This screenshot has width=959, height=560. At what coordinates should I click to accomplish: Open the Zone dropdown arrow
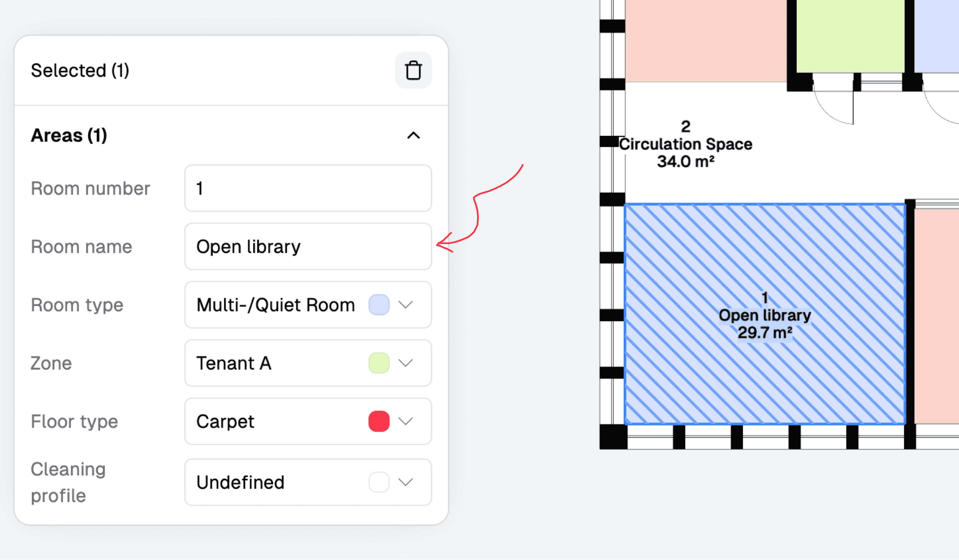(x=406, y=363)
